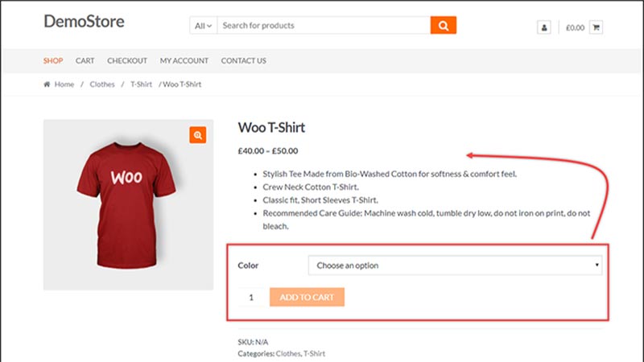Follow the Clothes breadcrumb link
The width and height of the screenshot is (644, 362).
click(102, 84)
